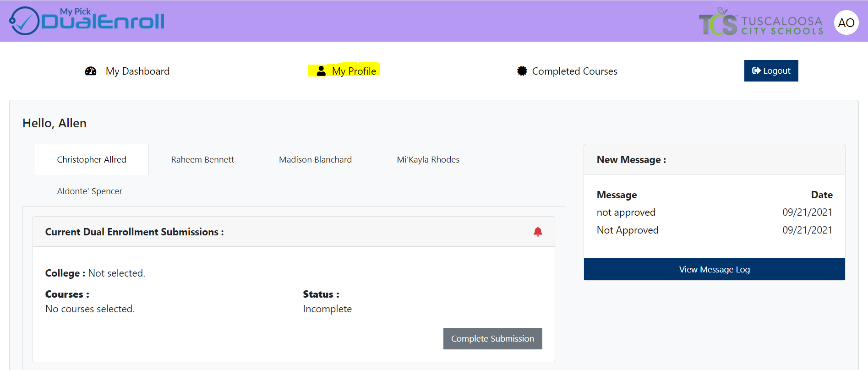Click the My Pick DualEnroll logo
868x370 pixels.
click(x=87, y=21)
